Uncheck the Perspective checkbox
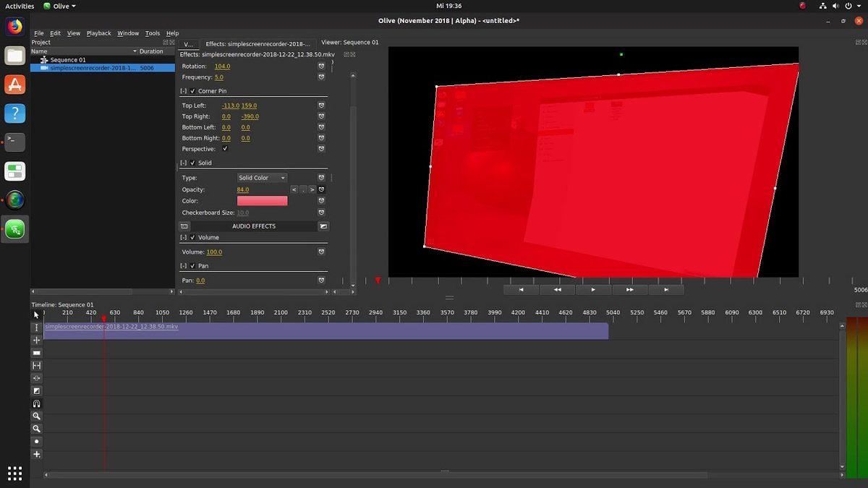The image size is (868, 488). pyautogui.click(x=225, y=148)
